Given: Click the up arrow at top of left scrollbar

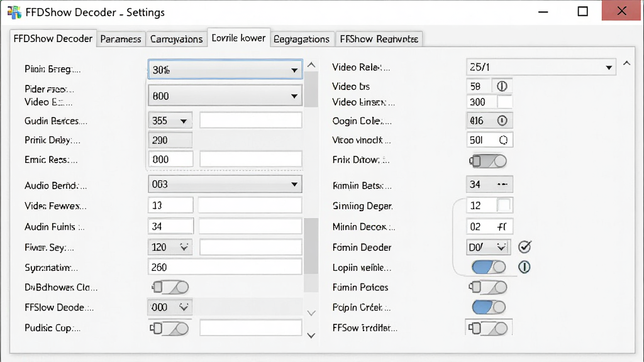Looking at the screenshot, I should (311, 65).
